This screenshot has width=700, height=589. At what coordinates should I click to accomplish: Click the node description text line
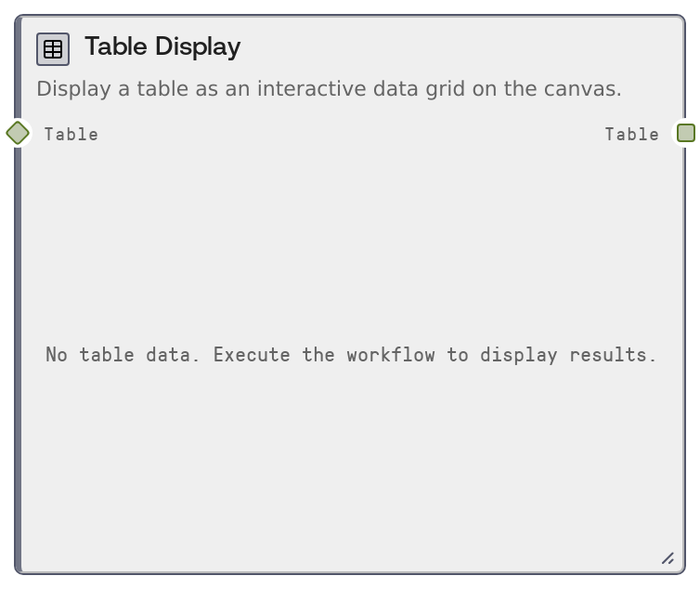click(x=329, y=89)
